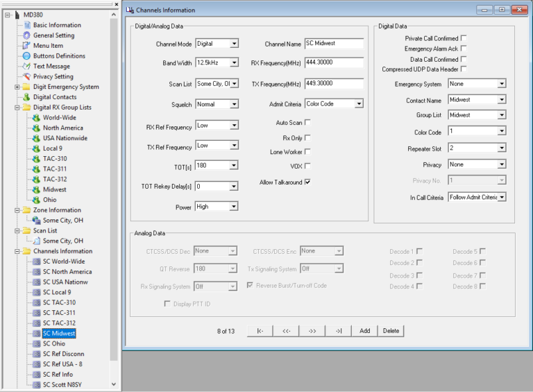Select SC Ref USA - 8 channel
Viewport: 533px width, 392px height.
click(x=62, y=364)
